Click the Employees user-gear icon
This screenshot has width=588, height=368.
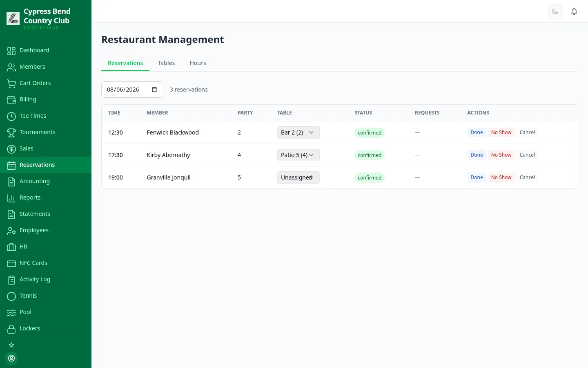(11, 231)
